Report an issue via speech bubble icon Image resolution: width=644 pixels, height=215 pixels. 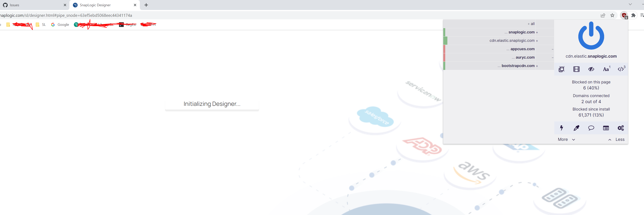coord(591,128)
